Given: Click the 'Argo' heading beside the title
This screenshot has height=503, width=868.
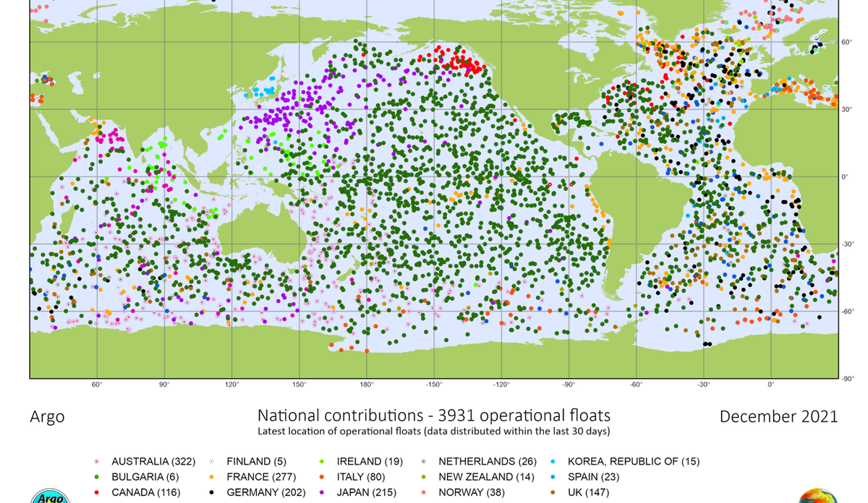Looking at the screenshot, I should 47,417.
